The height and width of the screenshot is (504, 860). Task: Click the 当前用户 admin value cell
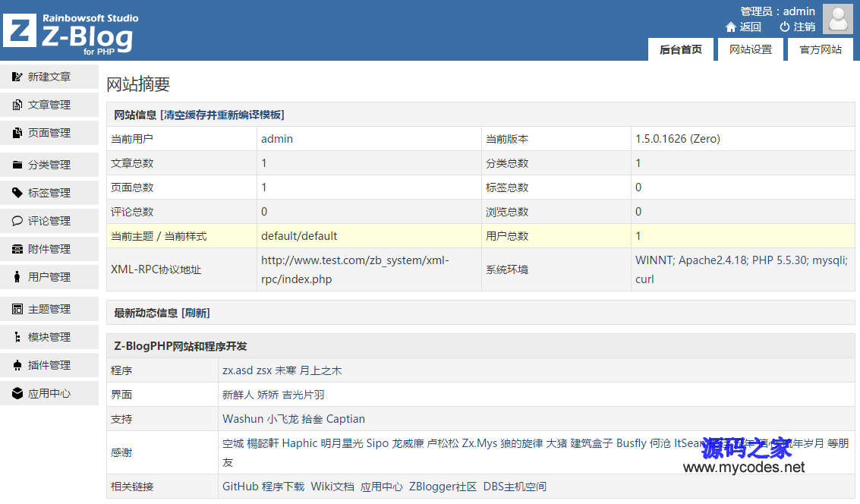(x=369, y=139)
